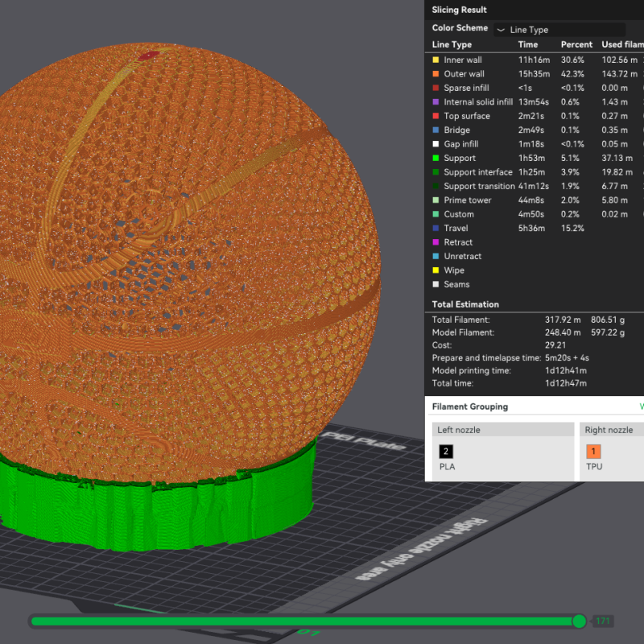Click the Support transition legend row
This screenshot has height=644, width=644.
(479, 186)
